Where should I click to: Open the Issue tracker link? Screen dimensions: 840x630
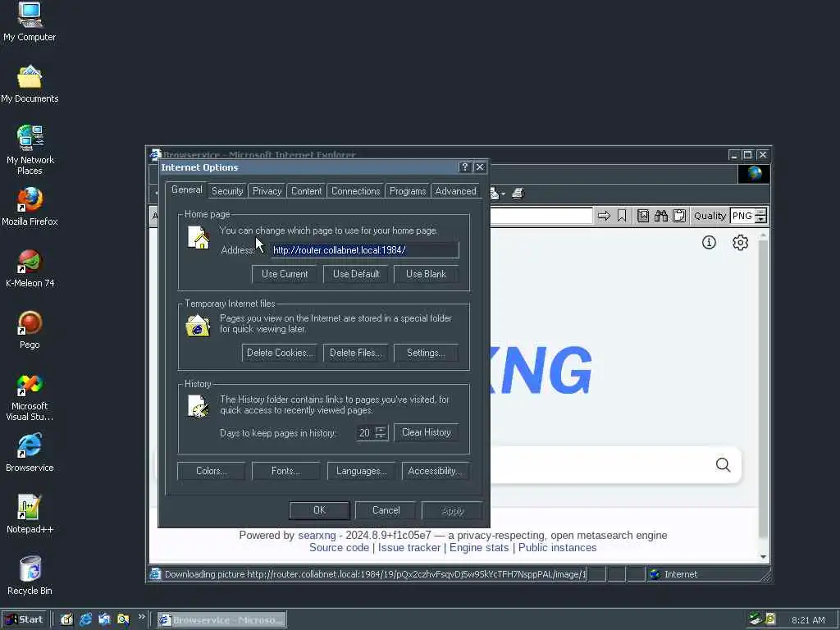[x=409, y=547]
